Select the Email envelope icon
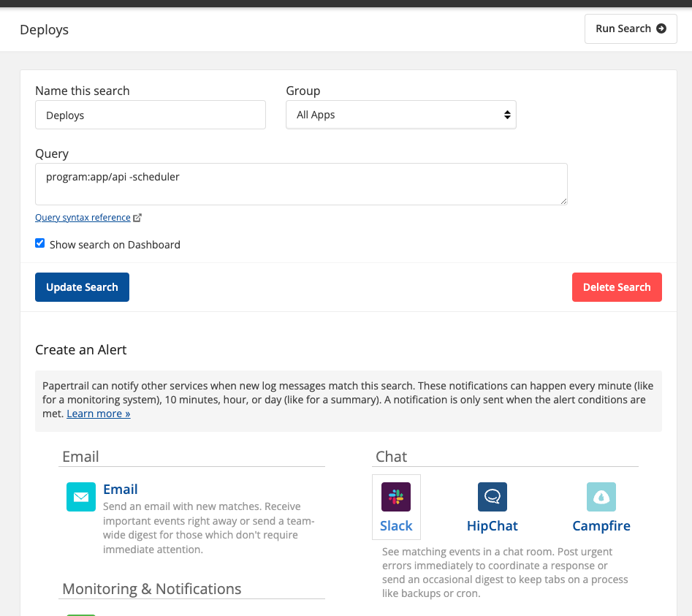 click(x=81, y=497)
